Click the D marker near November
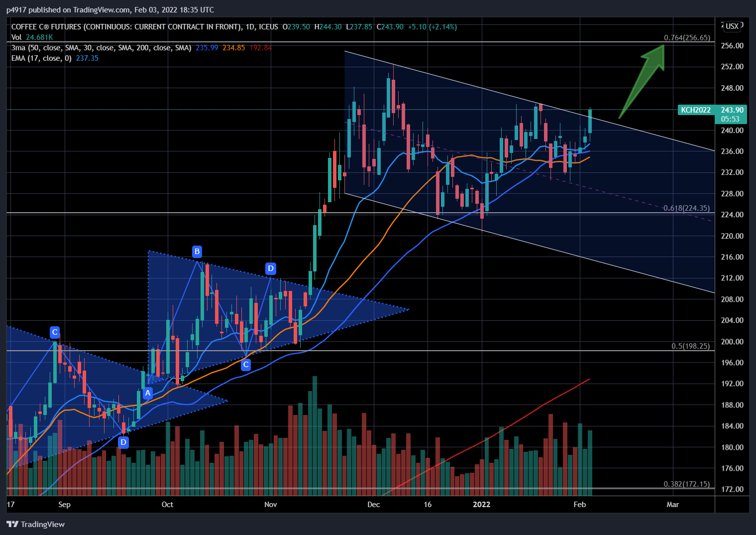Screen dimensions: 756x535 pos(270,268)
